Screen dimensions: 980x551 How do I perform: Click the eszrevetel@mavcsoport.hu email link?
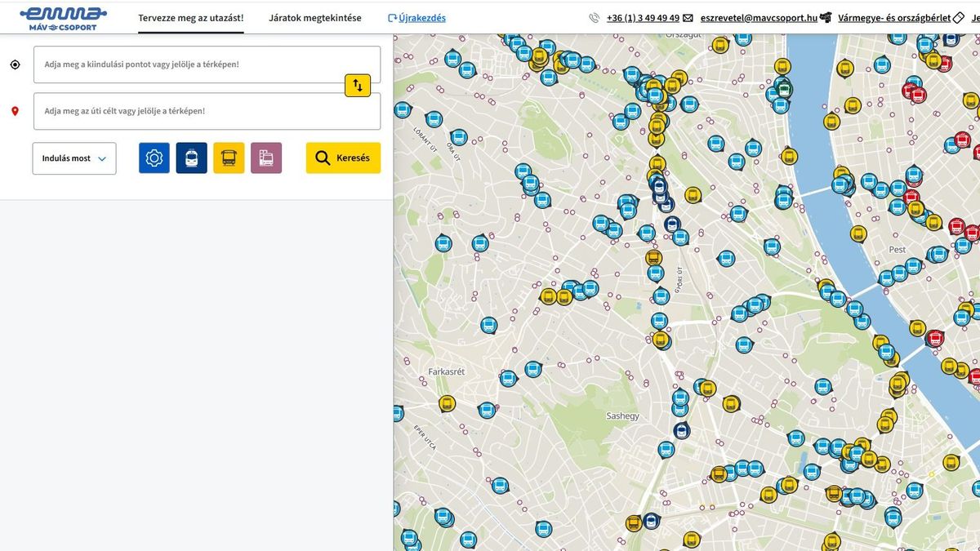(758, 17)
